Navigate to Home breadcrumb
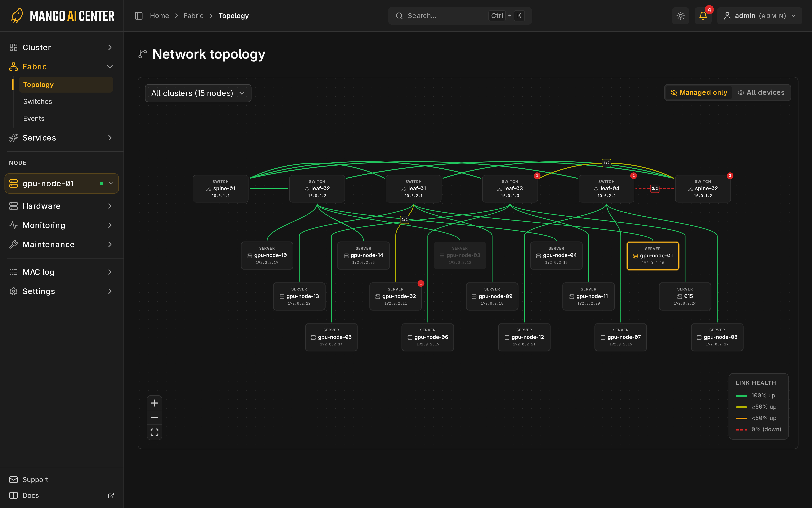 point(159,16)
